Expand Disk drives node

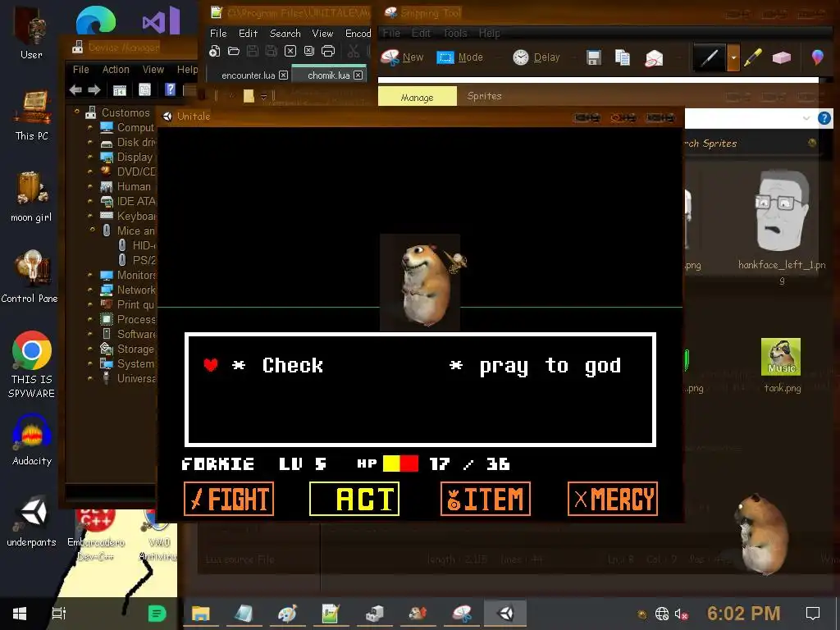point(90,143)
